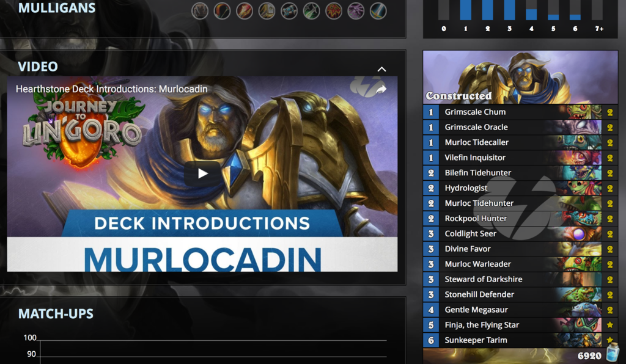Open the Steward of Darkshire card
626x364 pixels.
(x=520, y=279)
